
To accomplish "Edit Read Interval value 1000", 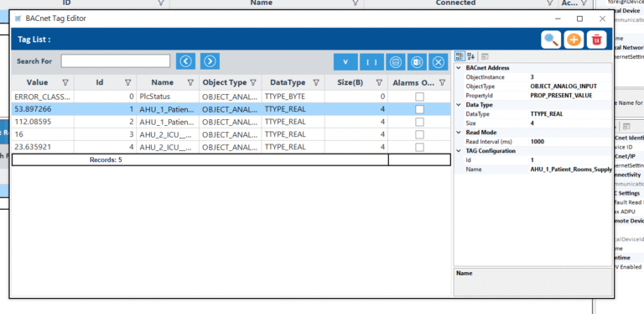I will 570,141.
